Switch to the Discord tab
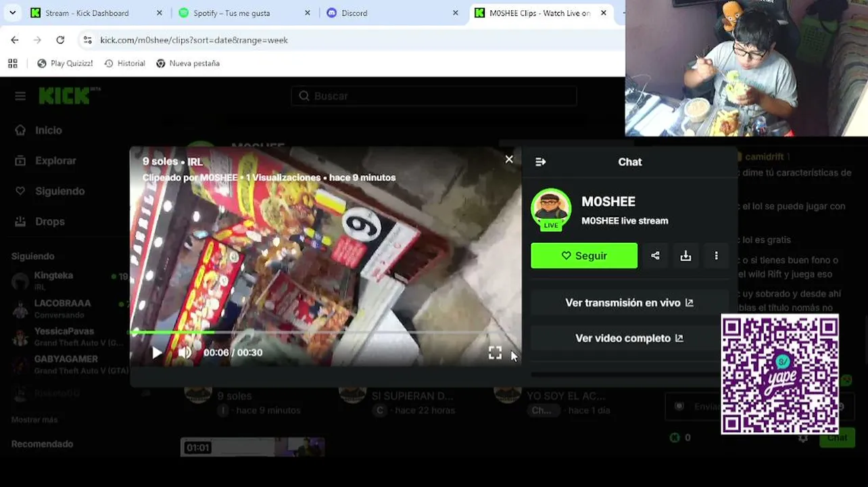This screenshot has width=868, height=487. 354,13
